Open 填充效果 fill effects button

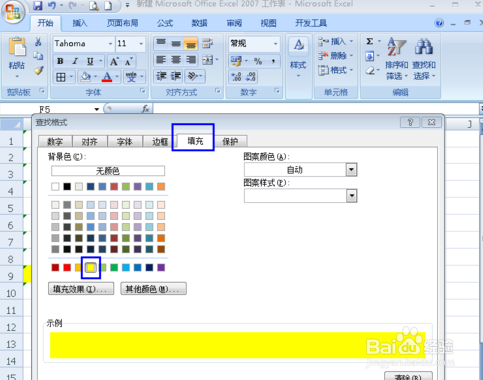pos(81,289)
